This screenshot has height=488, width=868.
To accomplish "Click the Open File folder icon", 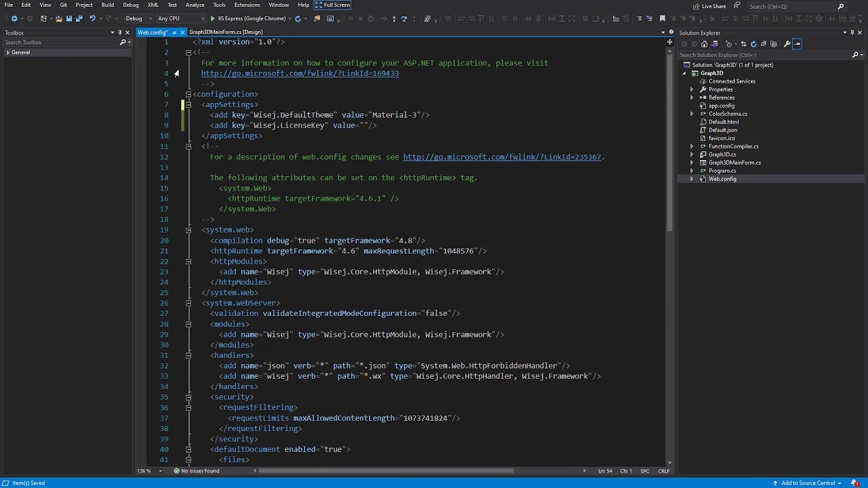I will point(59,18).
